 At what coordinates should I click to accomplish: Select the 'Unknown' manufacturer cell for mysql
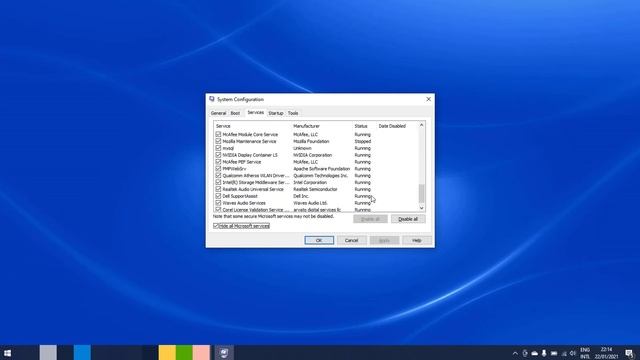coord(302,148)
